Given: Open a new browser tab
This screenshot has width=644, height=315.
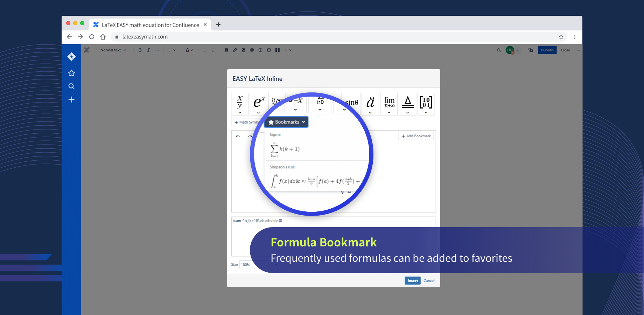Looking at the screenshot, I should tap(218, 24).
